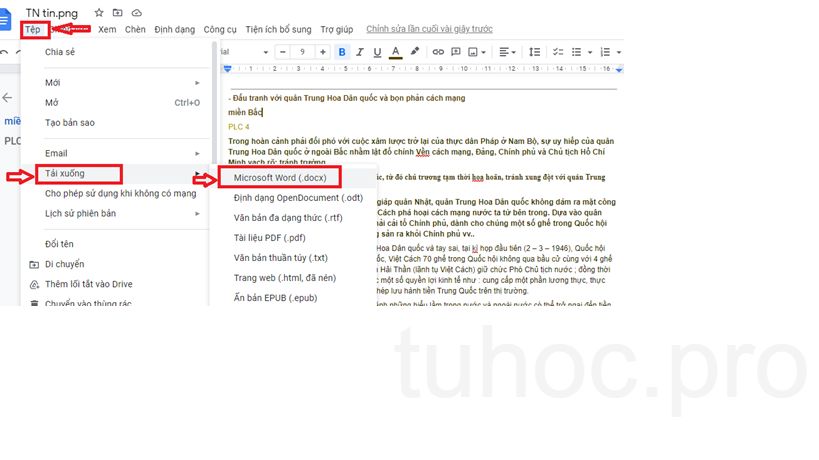Open the bulleted list style dropdown

[x=590, y=52]
